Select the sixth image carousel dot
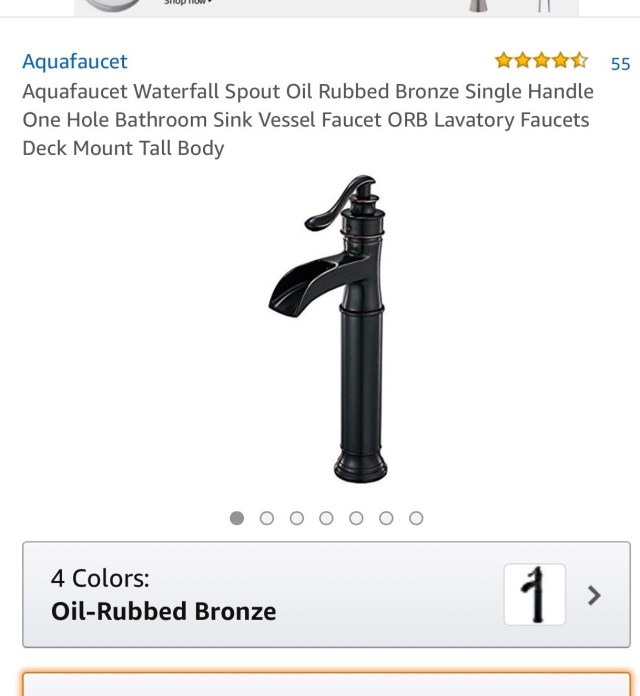This screenshot has height=696, width=640. (x=386, y=518)
